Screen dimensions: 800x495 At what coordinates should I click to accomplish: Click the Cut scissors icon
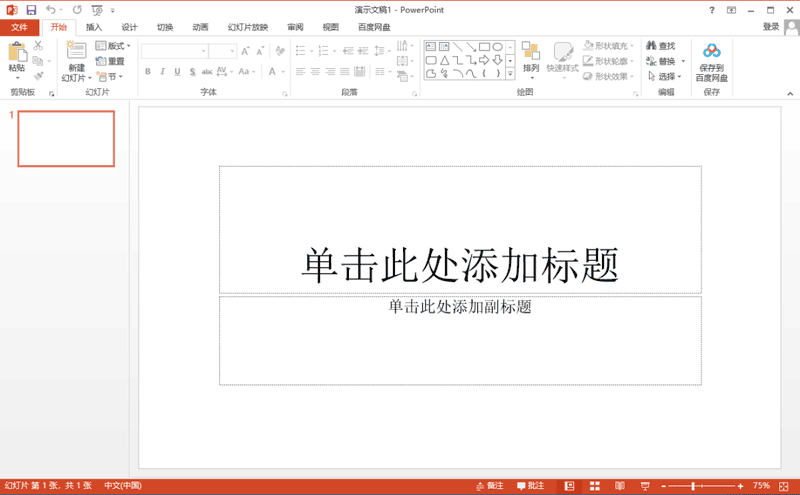(38, 46)
